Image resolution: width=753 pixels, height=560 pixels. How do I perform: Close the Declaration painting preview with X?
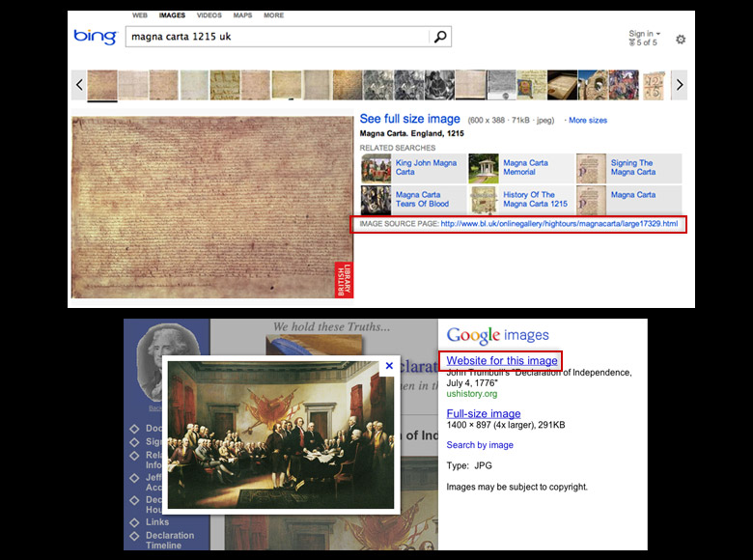click(389, 366)
